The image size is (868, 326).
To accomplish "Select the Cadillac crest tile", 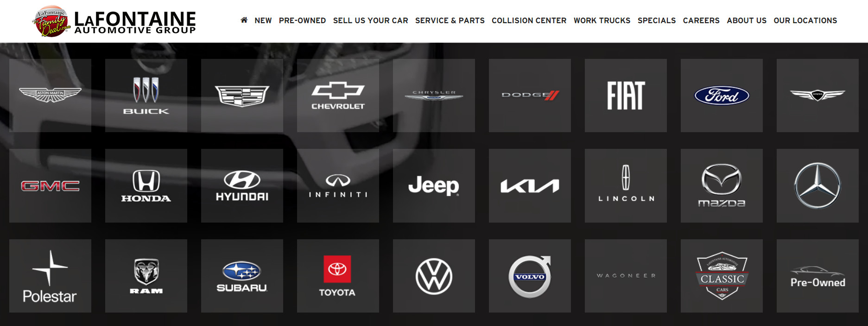I will 242,96.
